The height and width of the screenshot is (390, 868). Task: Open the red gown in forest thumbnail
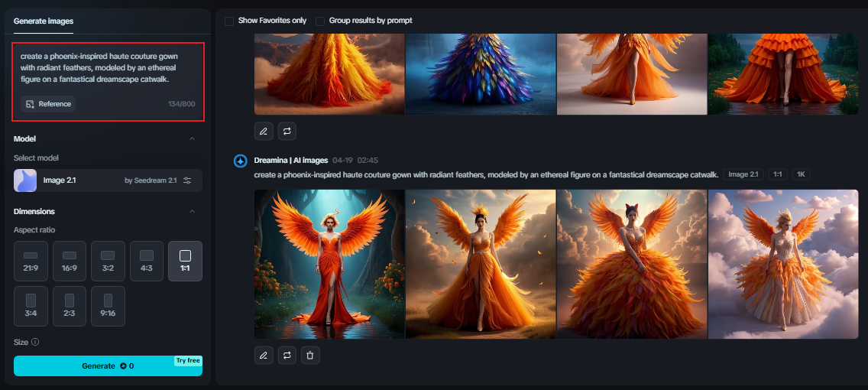click(x=329, y=265)
